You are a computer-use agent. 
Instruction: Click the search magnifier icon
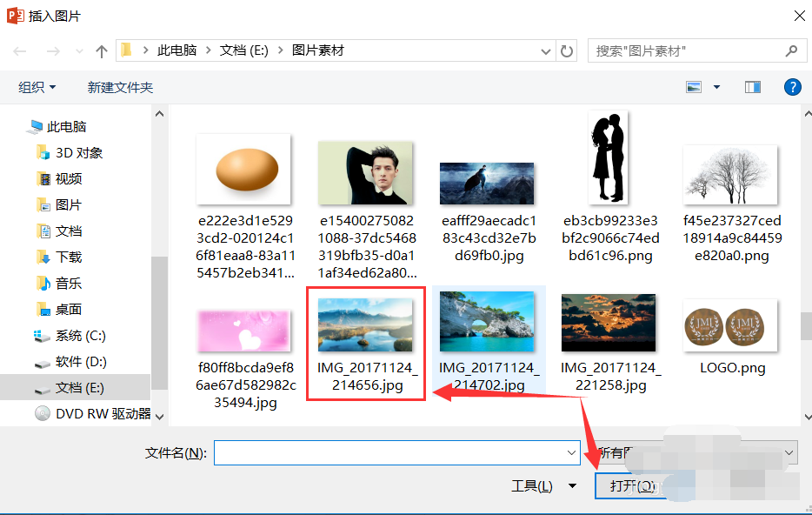[x=790, y=50]
